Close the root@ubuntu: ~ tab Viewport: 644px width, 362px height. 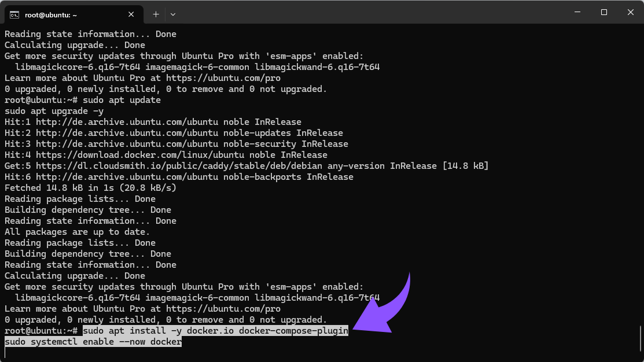(x=131, y=14)
